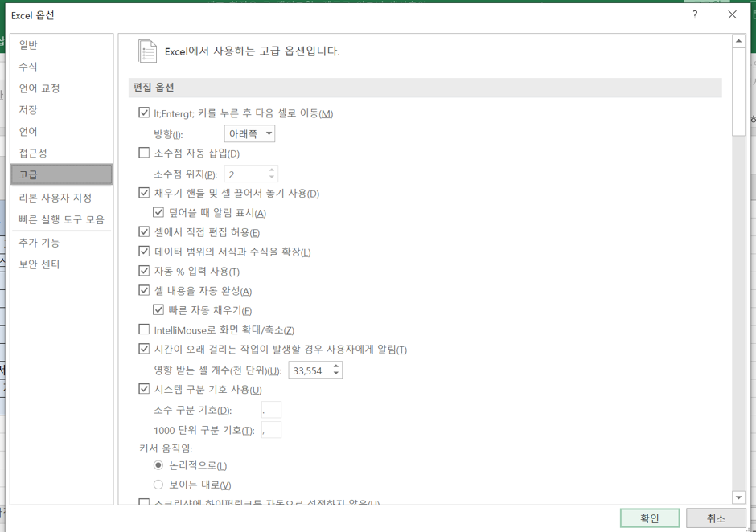Screen dimensions: 756x532
Task: Enable IntelliMouse로 화면 확대/축소 checkbox
Action: pyautogui.click(x=144, y=329)
